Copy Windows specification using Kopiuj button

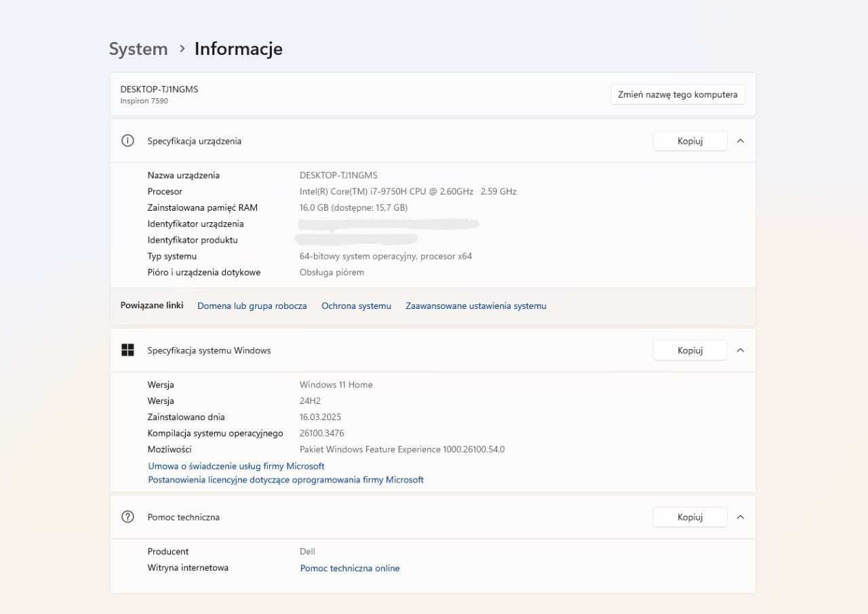coord(690,350)
